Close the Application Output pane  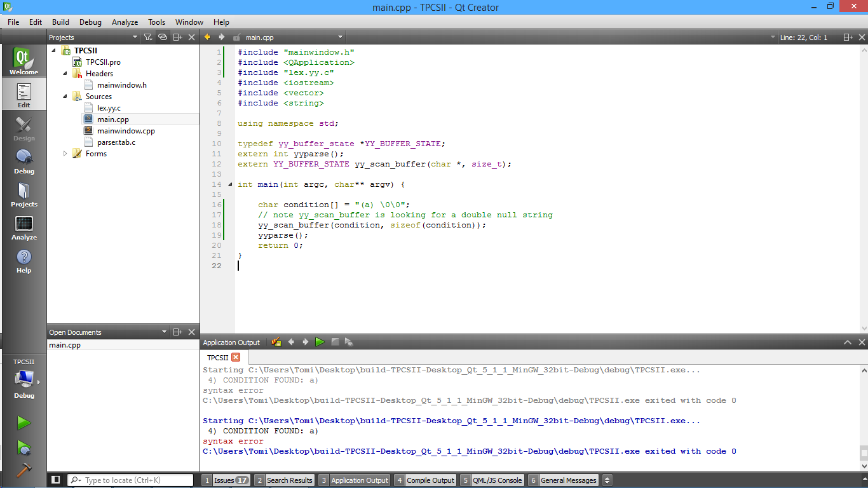[x=861, y=342]
